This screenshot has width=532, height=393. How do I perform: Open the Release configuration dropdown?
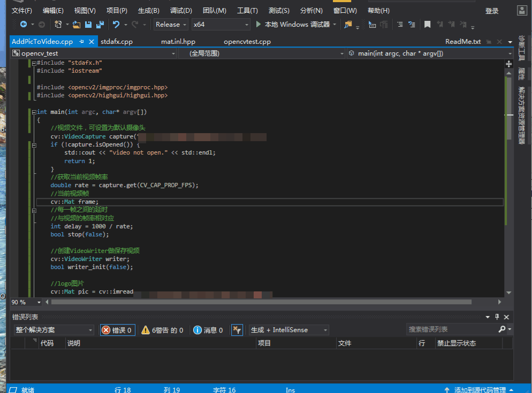[x=171, y=25]
